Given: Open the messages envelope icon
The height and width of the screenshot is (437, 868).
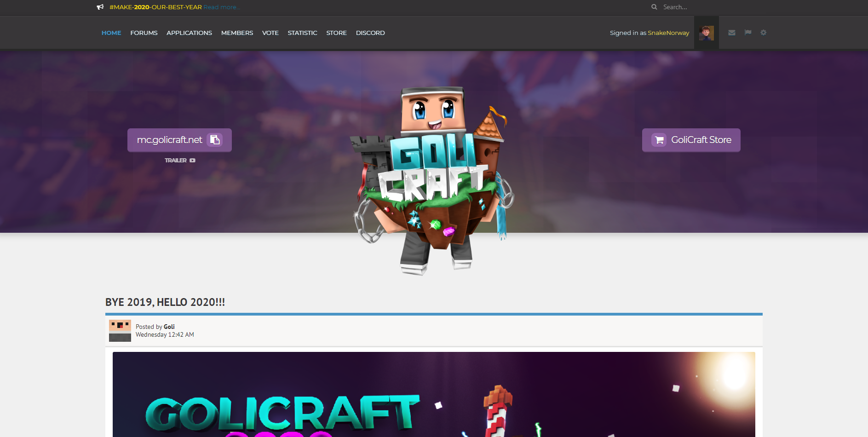Looking at the screenshot, I should click(732, 33).
